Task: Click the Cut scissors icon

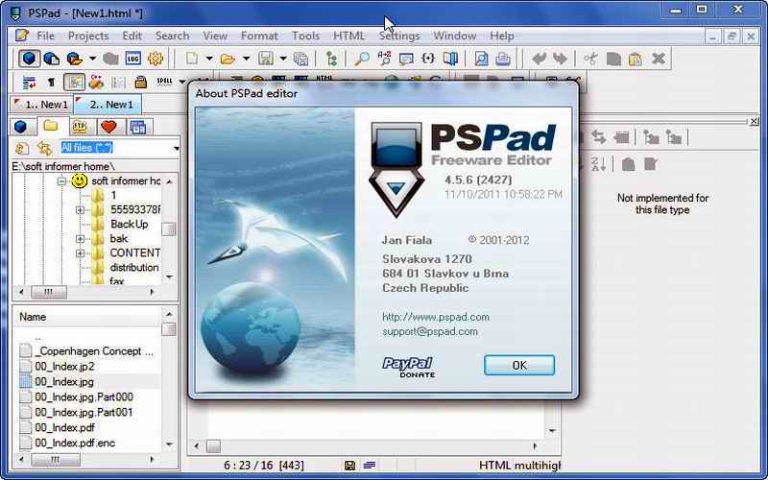Action: (591, 59)
